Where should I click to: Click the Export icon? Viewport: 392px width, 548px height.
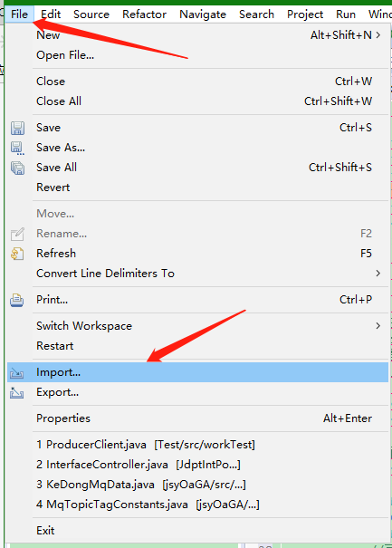(16, 393)
